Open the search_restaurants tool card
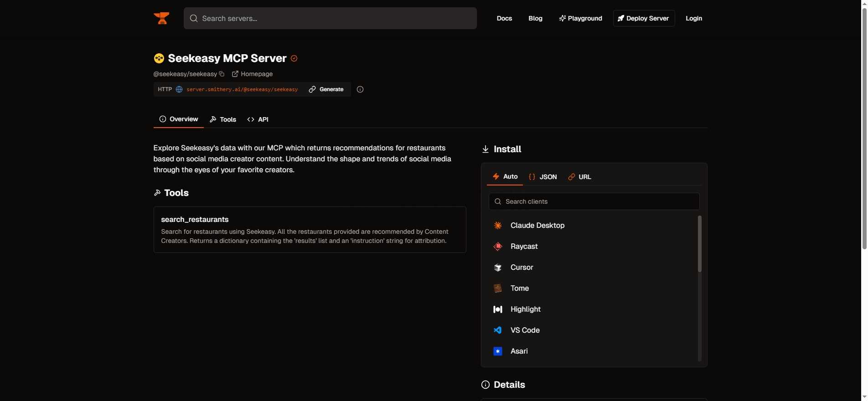The image size is (868, 401). [310, 230]
